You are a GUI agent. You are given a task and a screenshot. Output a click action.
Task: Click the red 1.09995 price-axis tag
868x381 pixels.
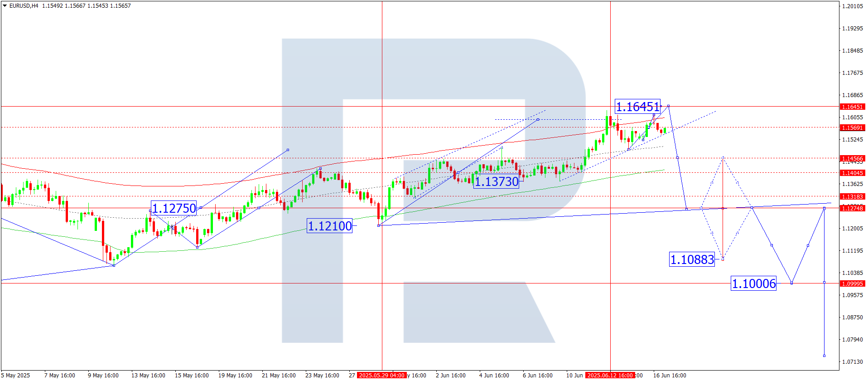tap(852, 283)
